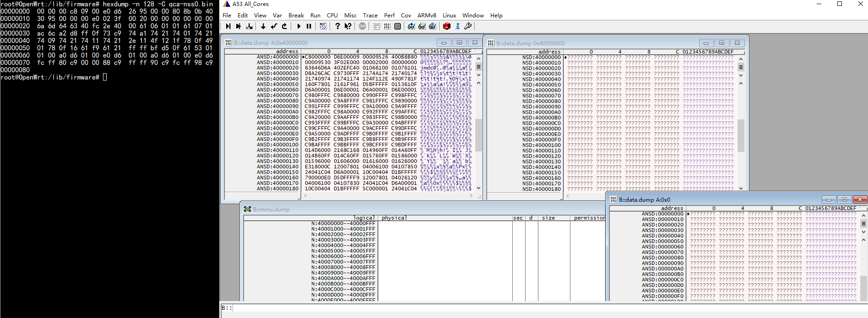This screenshot has width=868, height=318.
Task: Click the dump icon of B::data.dump 0x40000000 window
Action: pyautogui.click(x=491, y=43)
